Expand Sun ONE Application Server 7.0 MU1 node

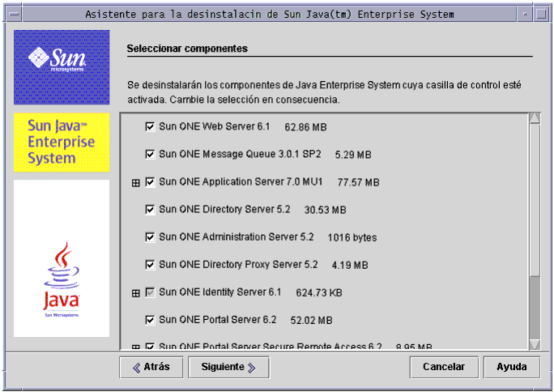[136, 182]
